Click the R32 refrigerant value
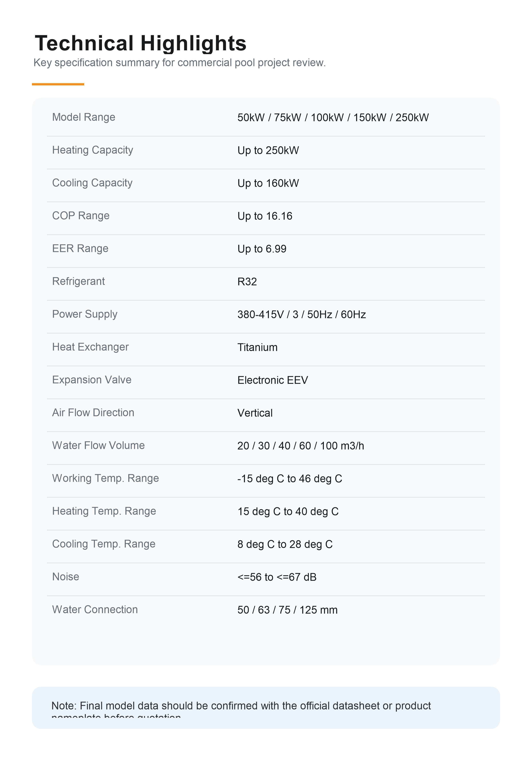 point(247,281)
